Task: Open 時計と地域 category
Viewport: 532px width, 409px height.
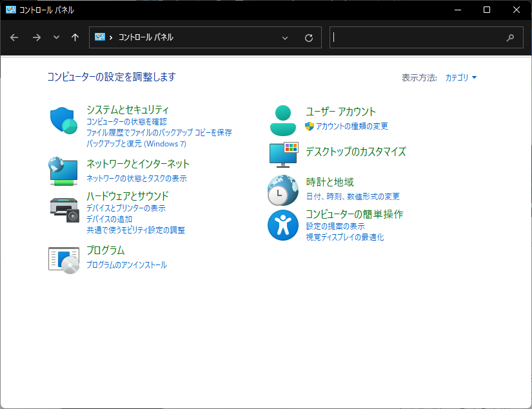Action: 330,183
